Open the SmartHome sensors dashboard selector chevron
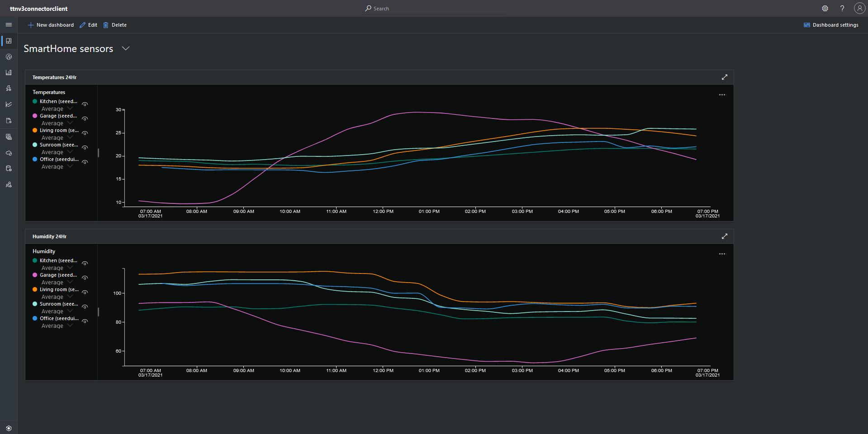The height and width of the screenshot is (434, 868). [126, 49]
